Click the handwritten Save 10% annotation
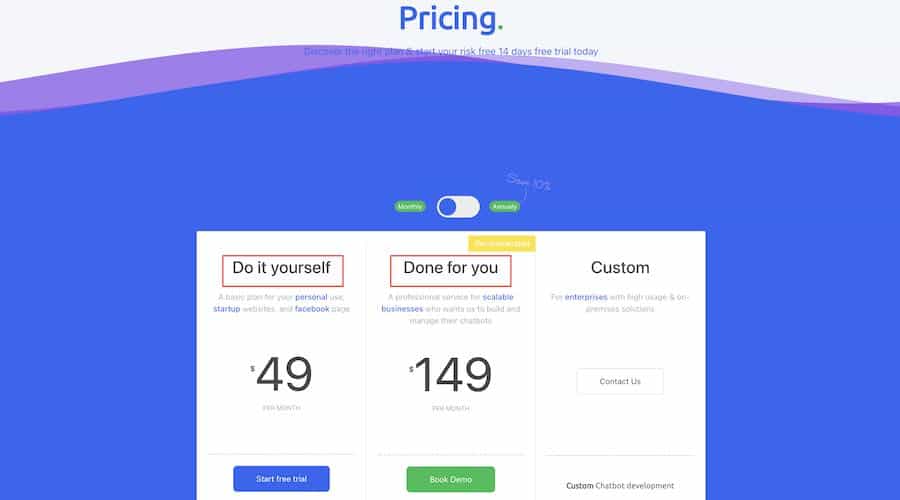 [x=528, y=182]
